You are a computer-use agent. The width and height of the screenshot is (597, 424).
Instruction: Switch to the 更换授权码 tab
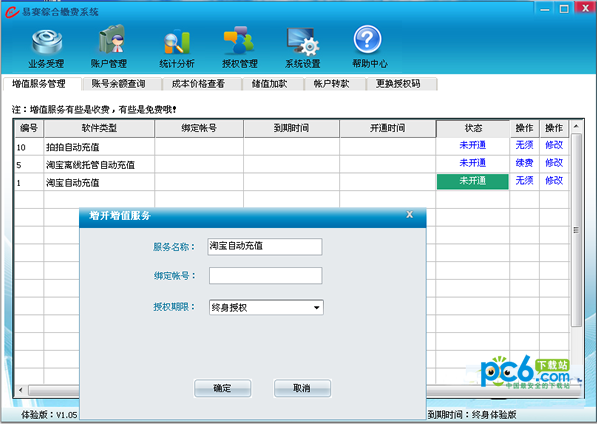point(401,84)
